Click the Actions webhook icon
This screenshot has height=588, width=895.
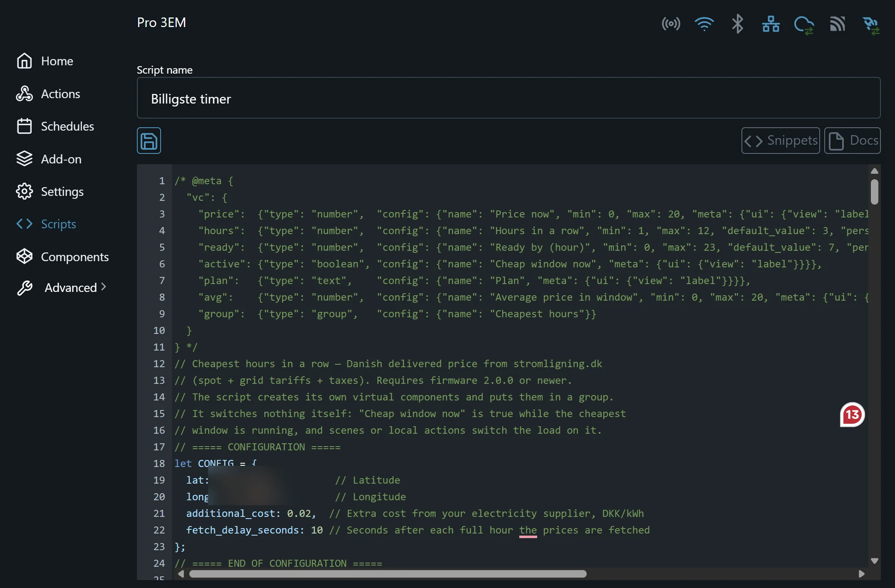tap(24, 94)
